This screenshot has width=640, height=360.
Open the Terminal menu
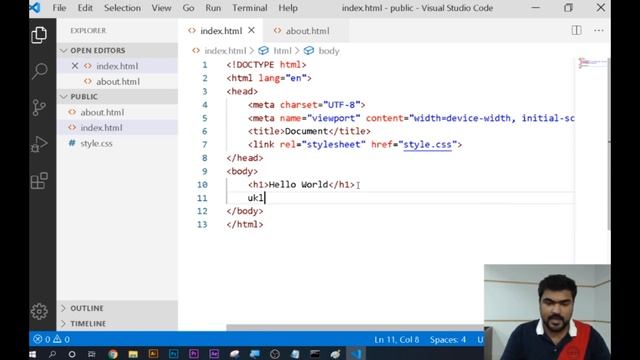click(x=250, y=8)
